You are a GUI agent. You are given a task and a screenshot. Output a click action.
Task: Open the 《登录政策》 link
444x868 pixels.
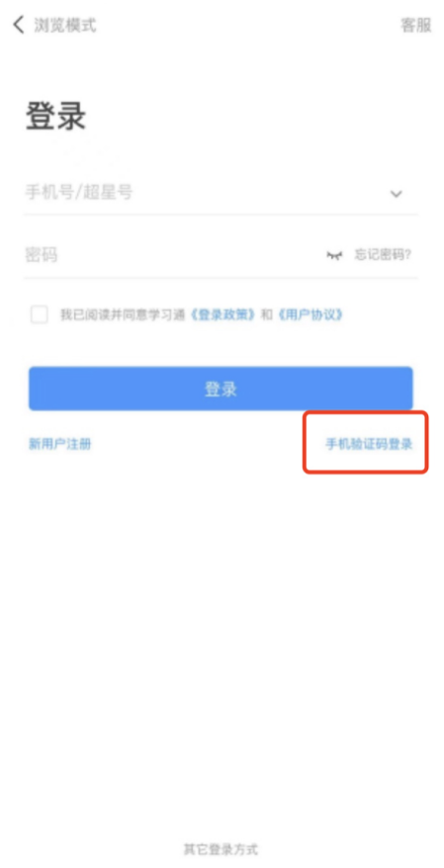223,315
